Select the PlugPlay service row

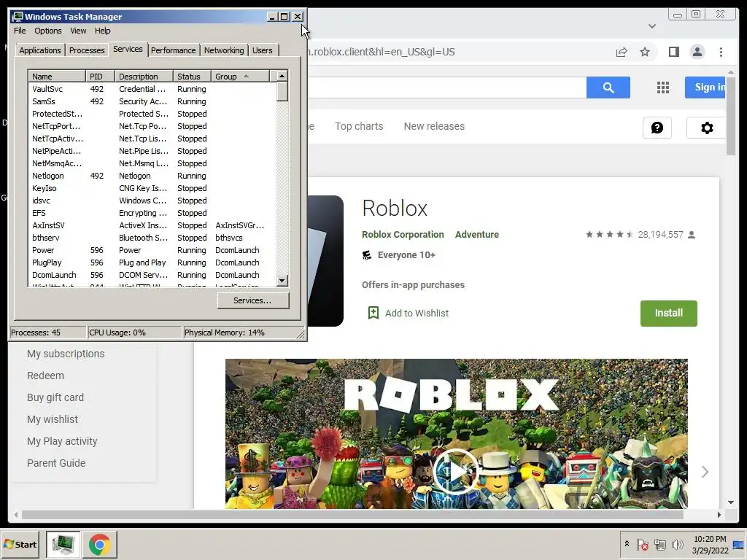152,262
